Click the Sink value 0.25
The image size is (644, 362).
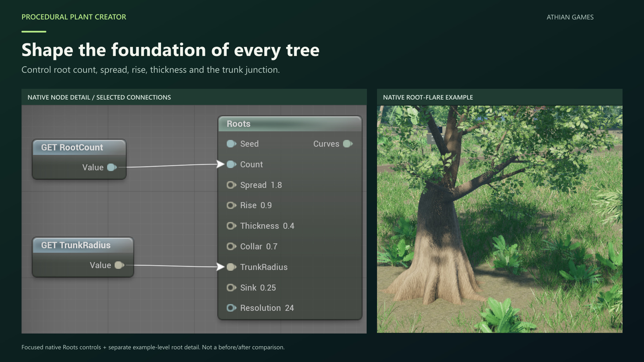268,288
